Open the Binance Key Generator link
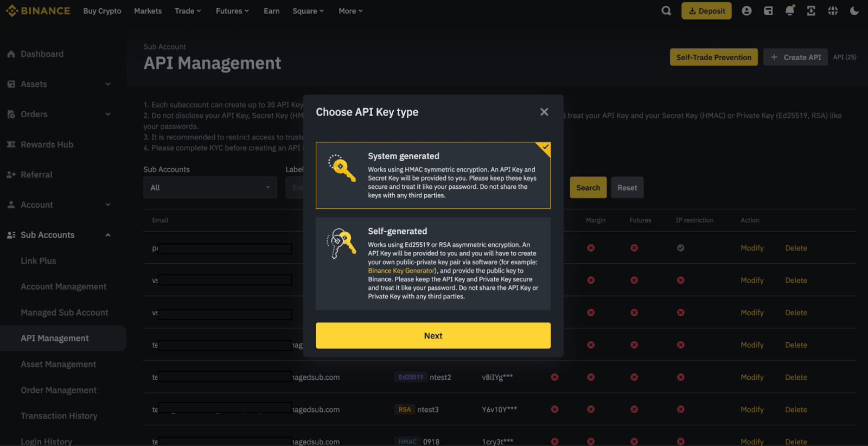Screen dimensions: 868x446 coord(401,271)
